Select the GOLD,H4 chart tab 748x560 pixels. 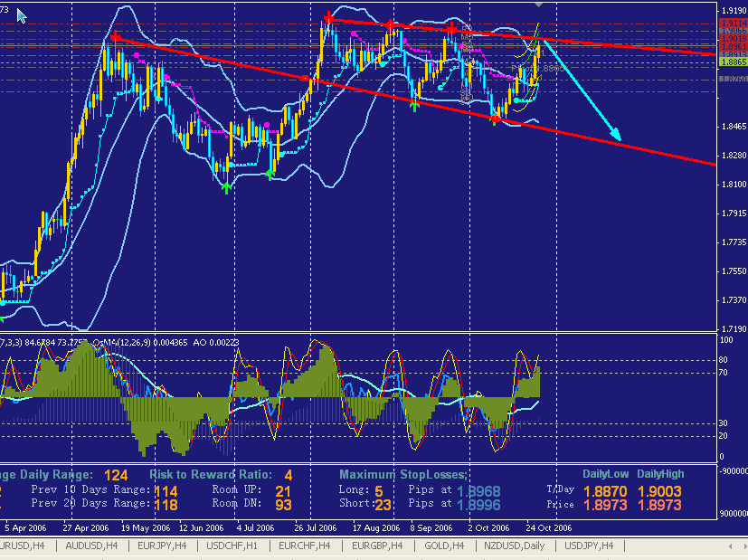click(x=442, y=546)
